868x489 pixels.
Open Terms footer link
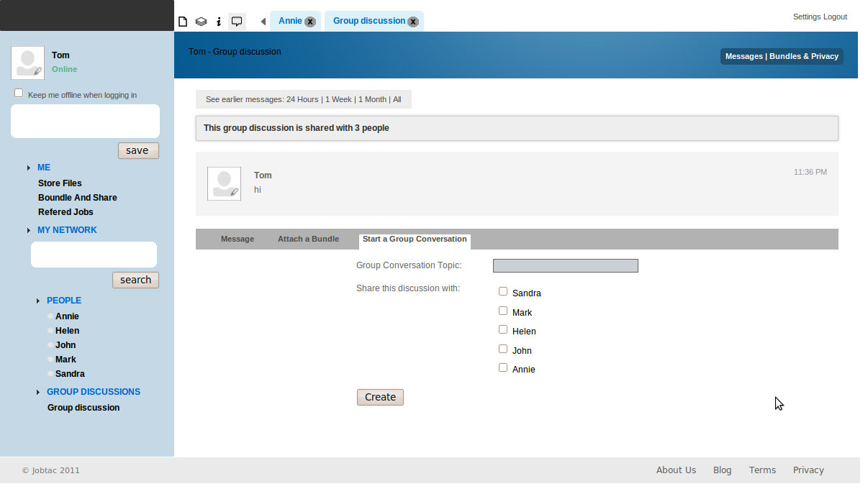762,470
